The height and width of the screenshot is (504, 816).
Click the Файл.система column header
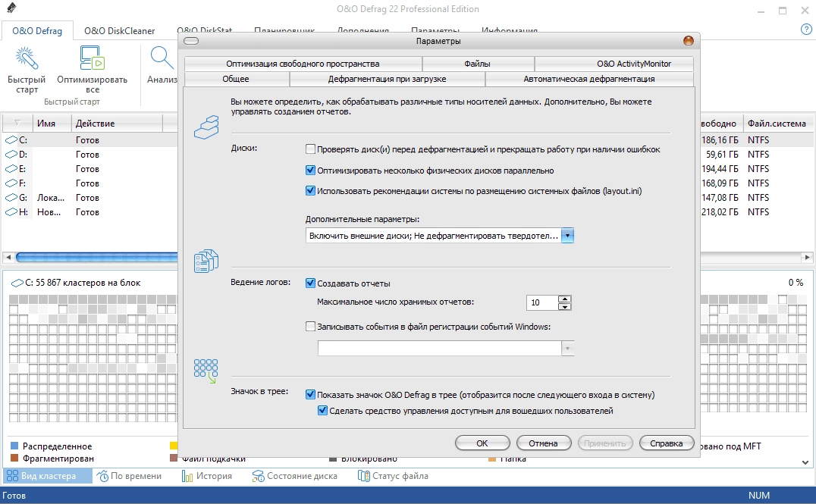777,124
